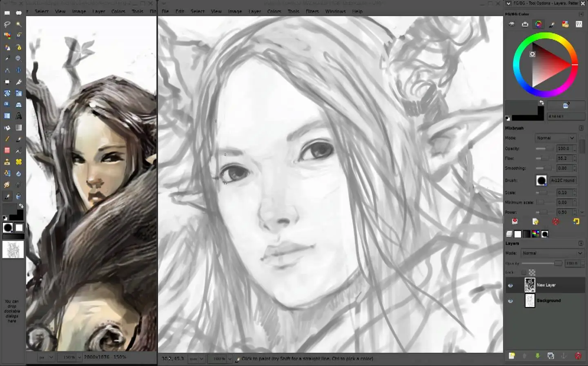Pick the Fuzzy Select magic wand tool

click(x=19, y=25)
